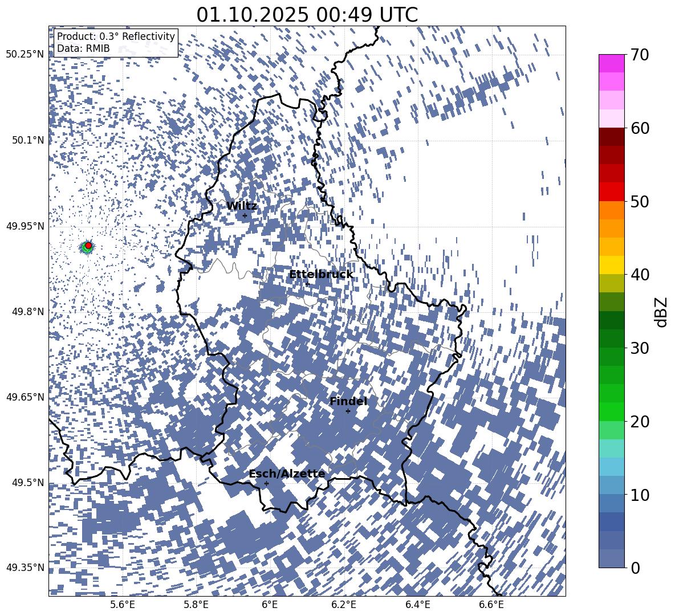Screen dimensions: 675x616
Task: Click the 10 tick on colorbar
Action: (x=640, y=495)
